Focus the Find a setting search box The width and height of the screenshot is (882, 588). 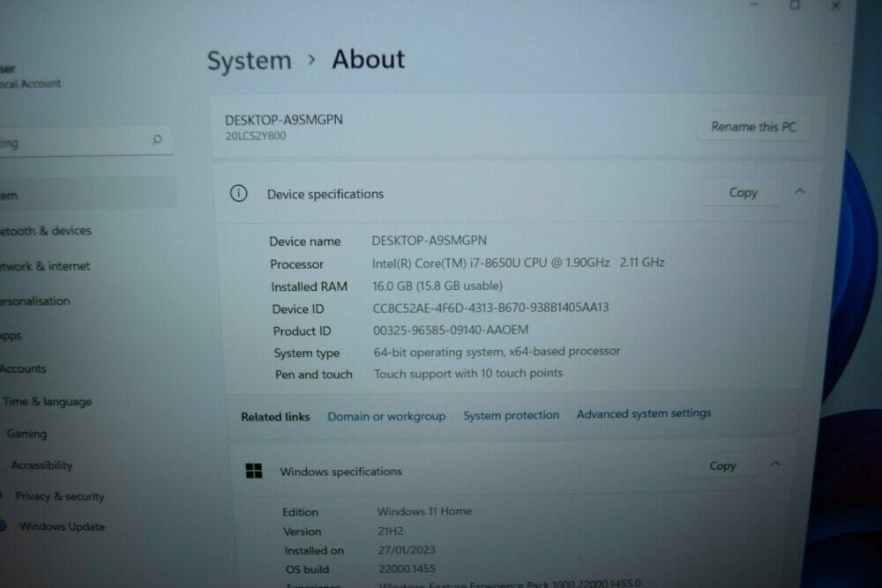85,142
